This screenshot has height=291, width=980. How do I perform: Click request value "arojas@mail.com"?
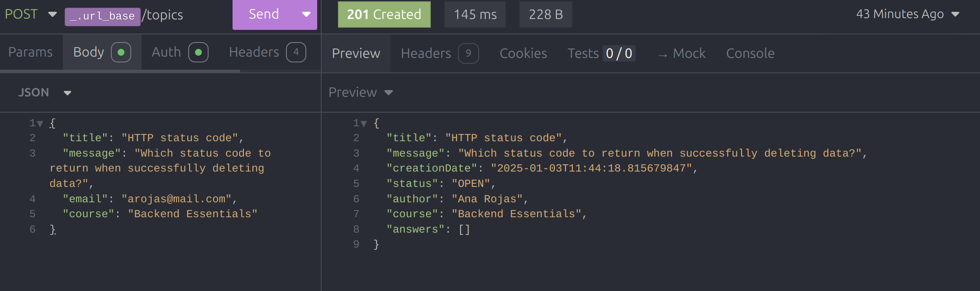176,199
